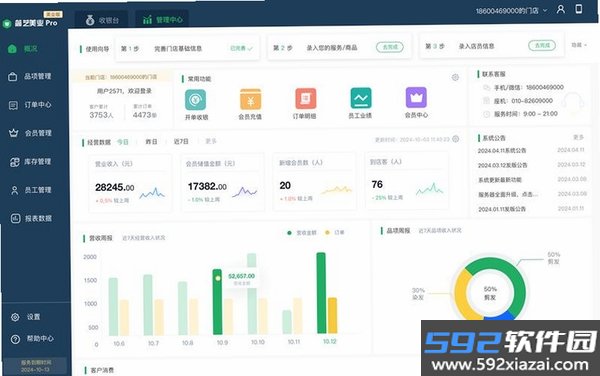Click the gear icon beside 更新时间
This screenshot has height=376, width=600.
[x=455, y=139]
